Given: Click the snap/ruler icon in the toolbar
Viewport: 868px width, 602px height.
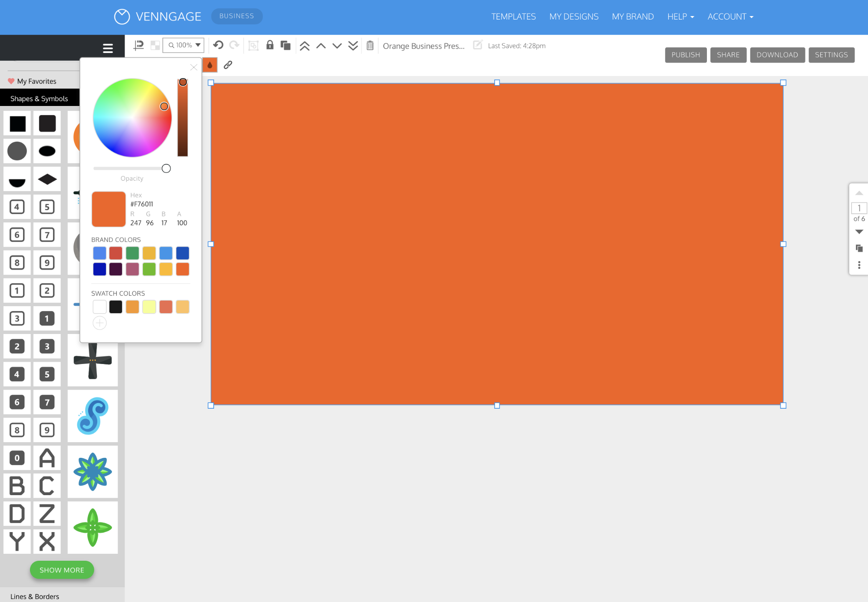Looking at the screenshot, I should (139, 45).
